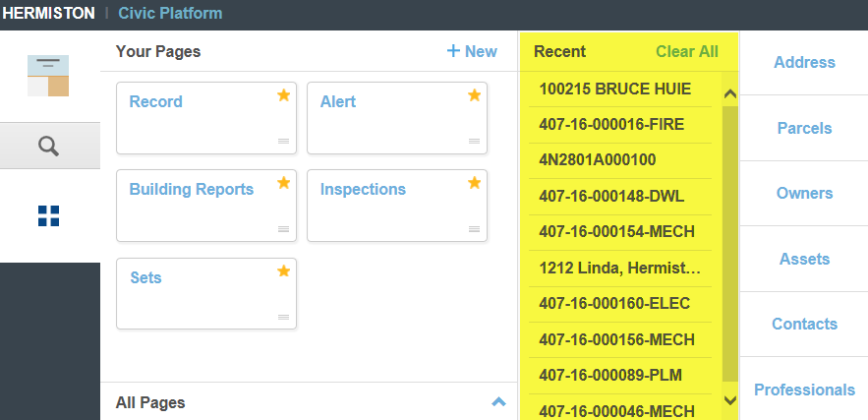Click the dashboard layout icon at top left

point(49,76)
